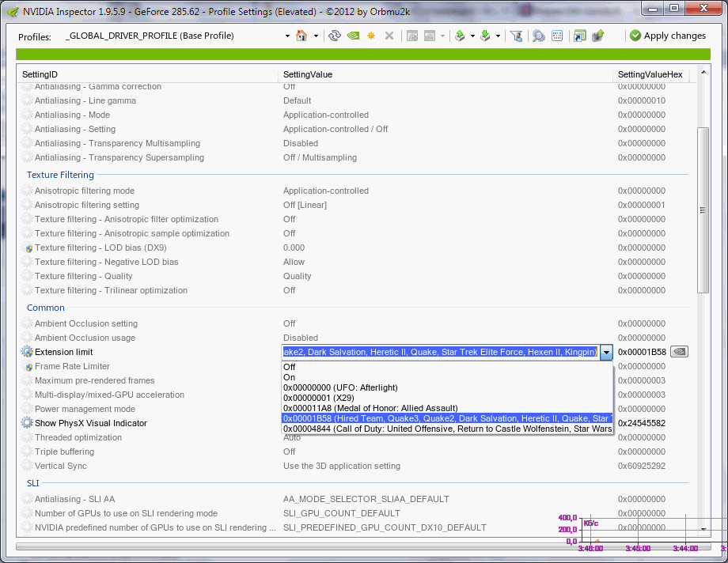Click gear icon beside Triple buffering
This screenshot has height=563, width=728.
27,452
